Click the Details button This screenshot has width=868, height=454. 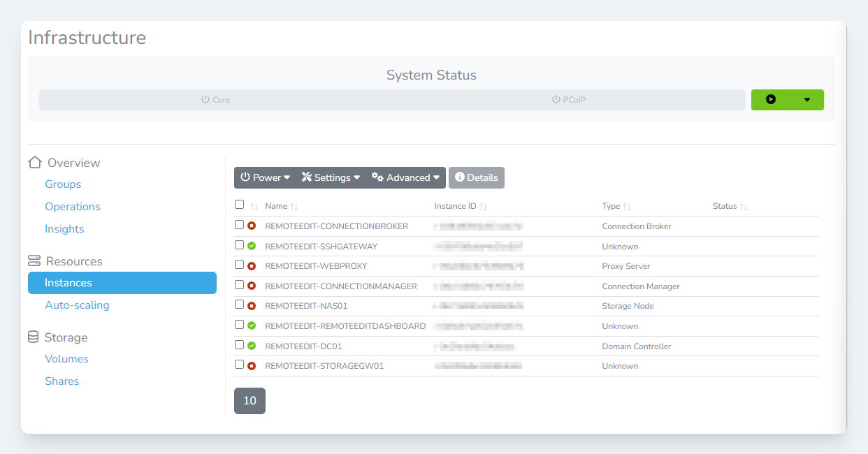(476, 177)
